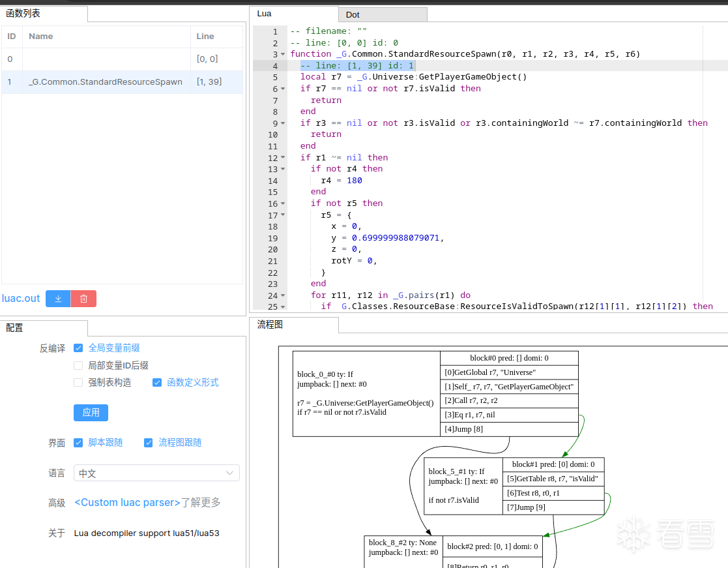Open the 语言 language dropdown
Viewport: 728px width, 568px height.
(x=156, y=473)
